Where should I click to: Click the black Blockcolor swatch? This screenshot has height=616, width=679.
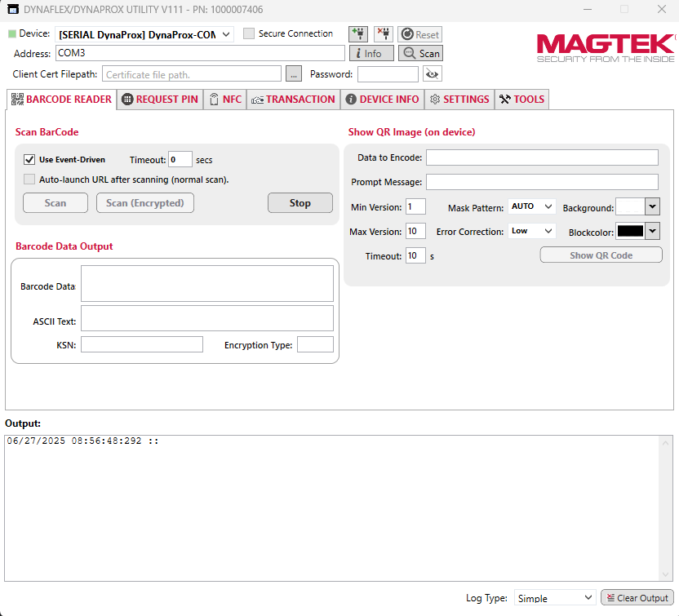(630, 231)
